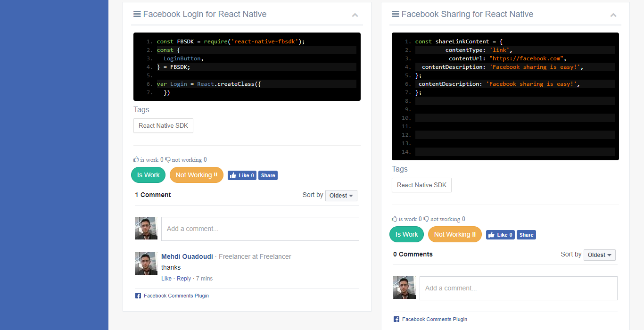Image resolution: width=644 pixels, height=330 pixels.
Task: Like the Sharing snippet on Facebook
Action: (500, 235)
